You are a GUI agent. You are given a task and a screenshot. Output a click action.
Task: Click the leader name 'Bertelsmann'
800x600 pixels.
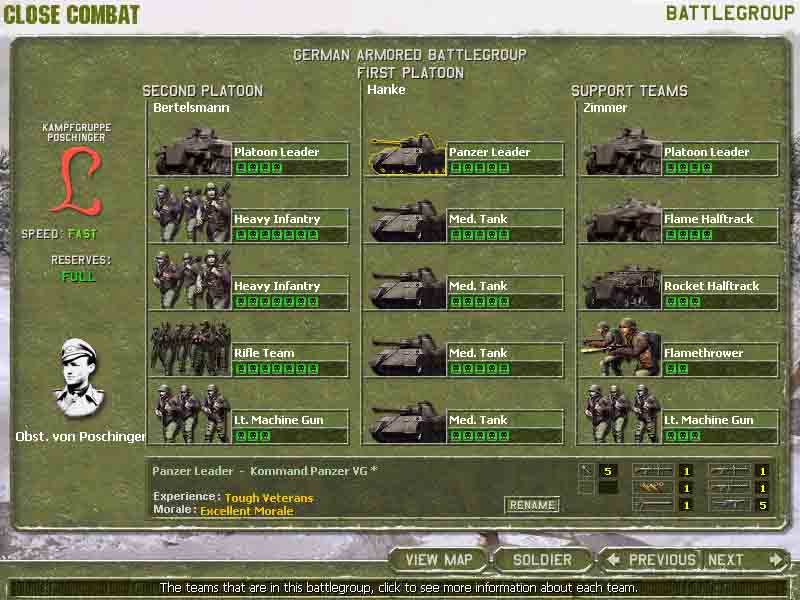pos(191,108)
